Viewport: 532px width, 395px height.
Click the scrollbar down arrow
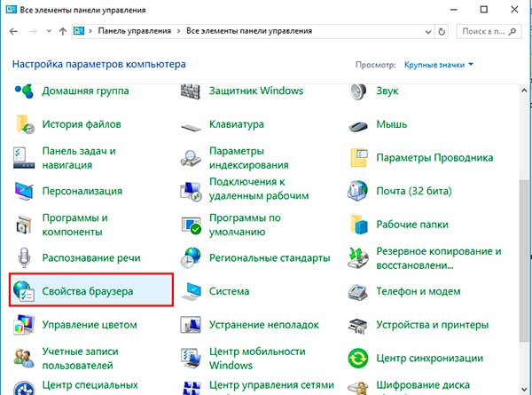point(523,389)
